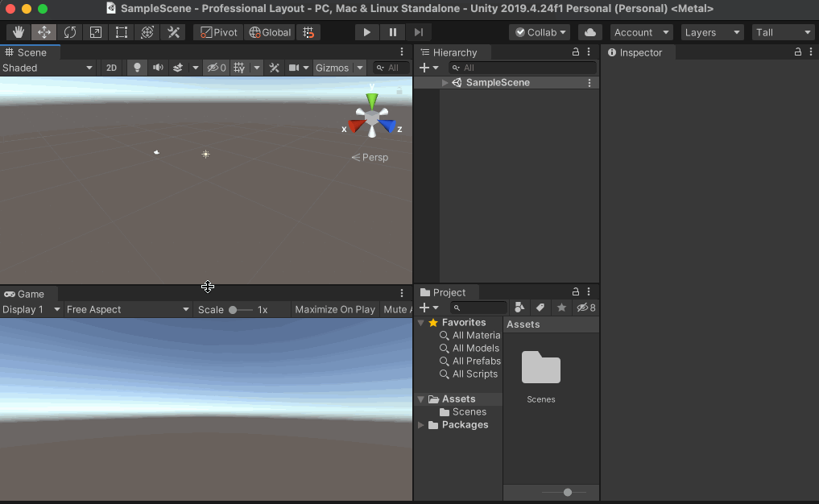Select the Scale tool
The height and width of the screenshot is (504, 819).
pyautogui.click(x=96, y=32)
